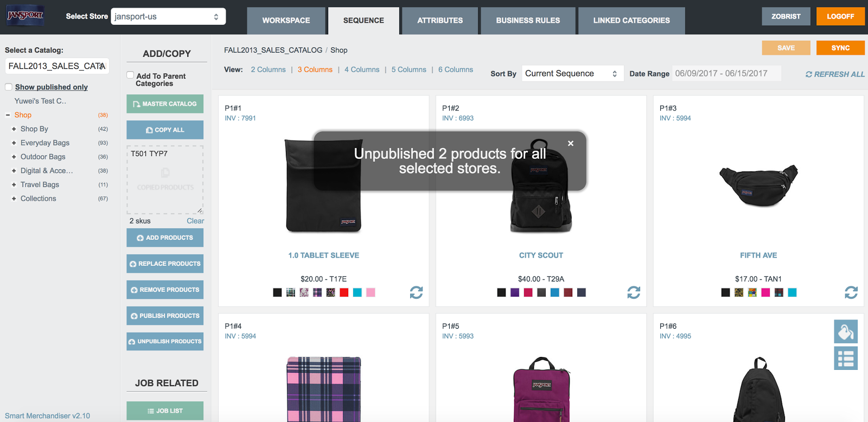The width and height of the screenshot is (868, 422).
Task: Switch to list view icon
Action: pyautogui.click(x=846, y=359)
